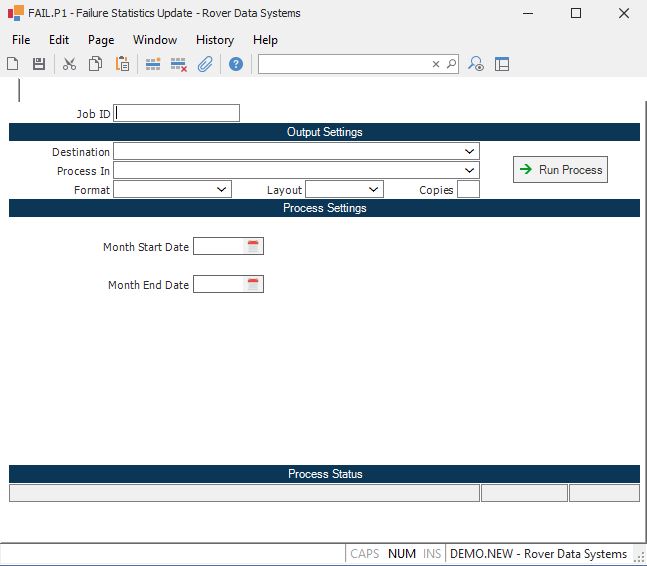Open the Window menu
The height and width of the screenshot is (566, 647).
click(155, 40)
